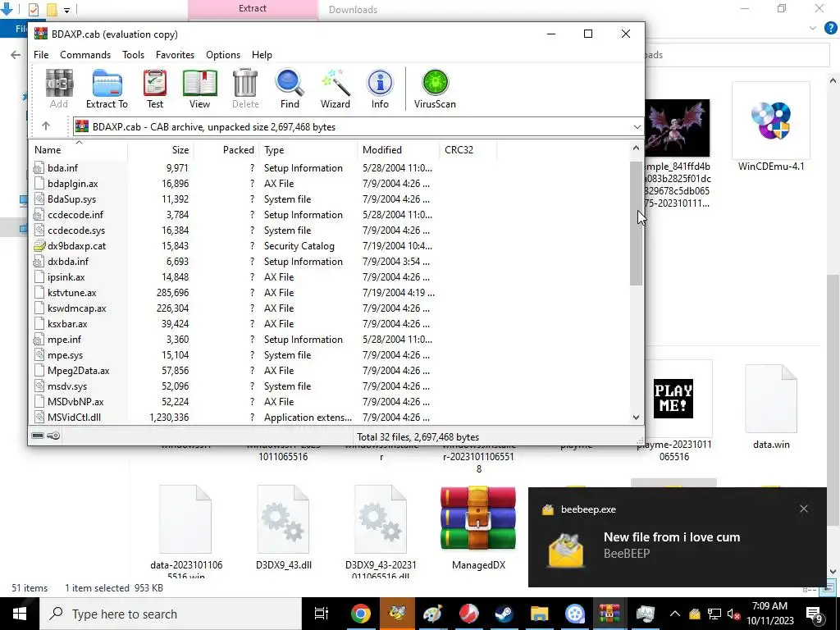
Task: Select the D3DX9_43.dll file in Downloads
Action: coord(283,527)
